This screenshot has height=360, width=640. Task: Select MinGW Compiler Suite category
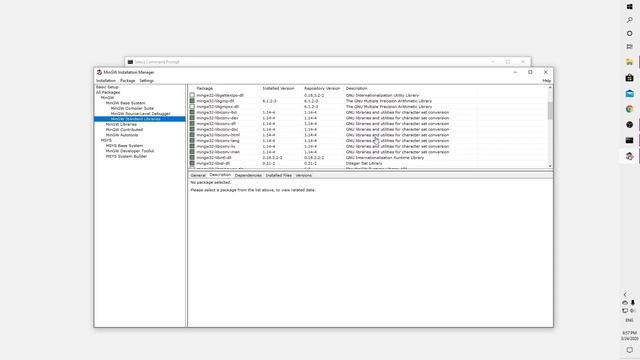click(x=132, y=109)
